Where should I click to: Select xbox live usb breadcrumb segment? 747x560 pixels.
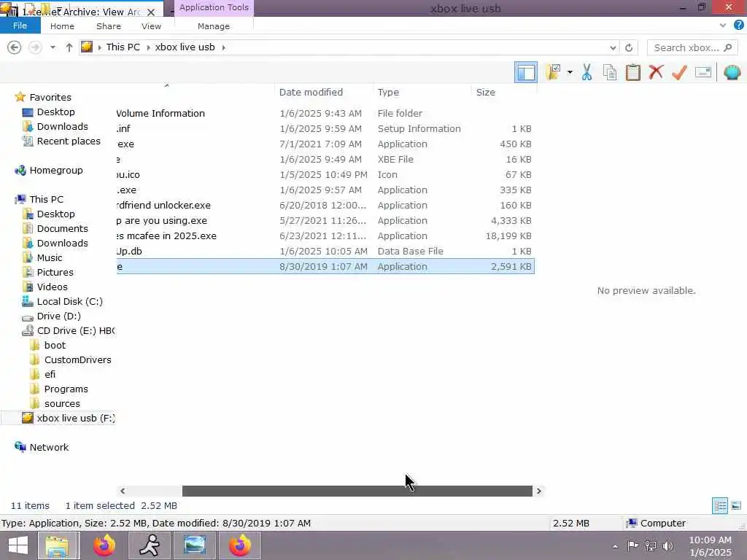coord(185,47)
